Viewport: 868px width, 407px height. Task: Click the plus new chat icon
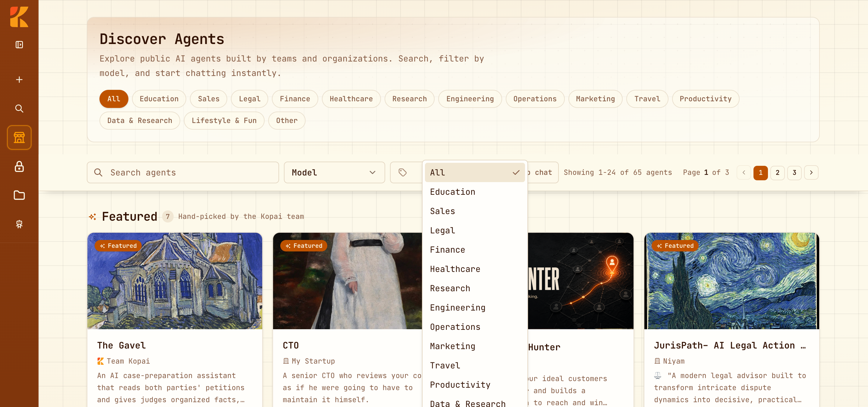pyautogui.click(x=19, y=80)
